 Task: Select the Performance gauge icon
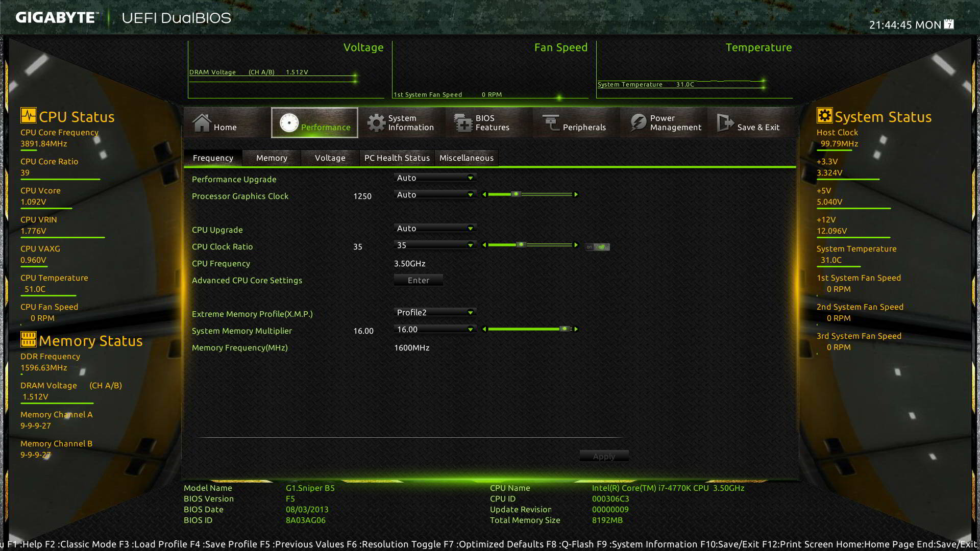[x=289, y=123]
